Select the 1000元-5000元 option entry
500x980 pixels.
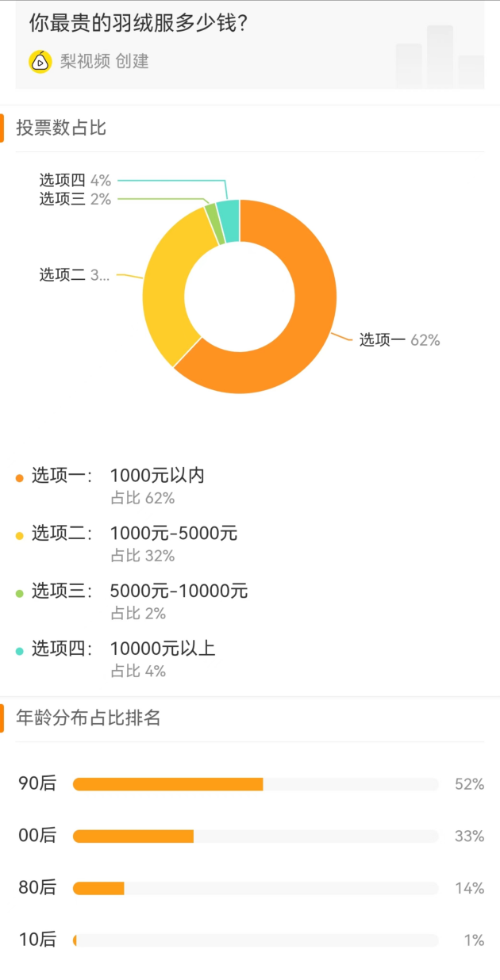tap(174, 534)
